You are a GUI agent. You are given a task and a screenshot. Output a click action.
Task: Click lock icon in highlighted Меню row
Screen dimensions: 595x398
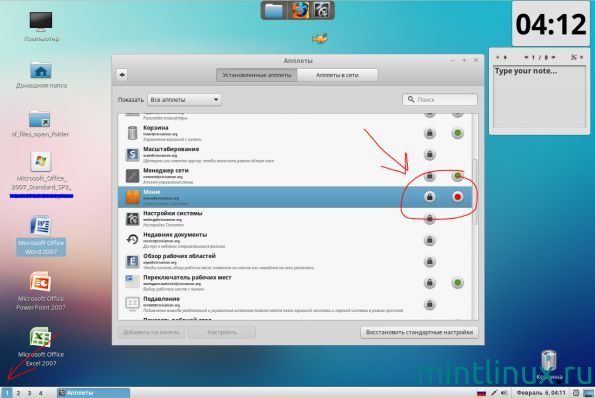click(x=430, y=197)
